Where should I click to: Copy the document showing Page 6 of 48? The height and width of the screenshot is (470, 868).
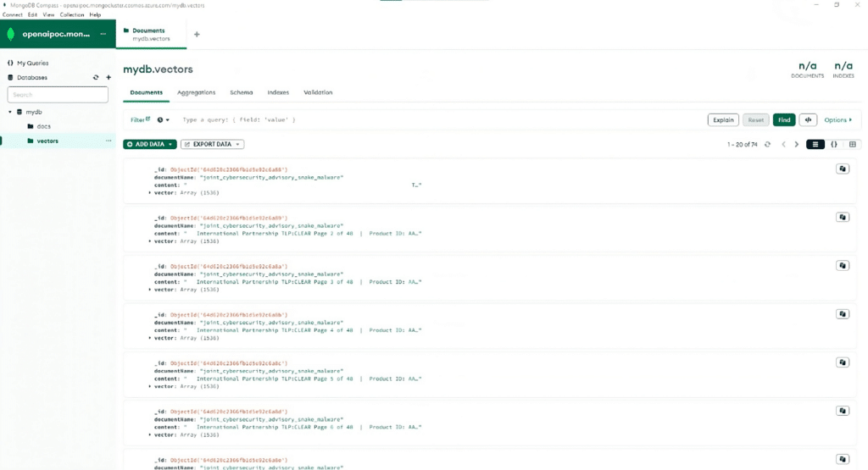coord(843,411)
